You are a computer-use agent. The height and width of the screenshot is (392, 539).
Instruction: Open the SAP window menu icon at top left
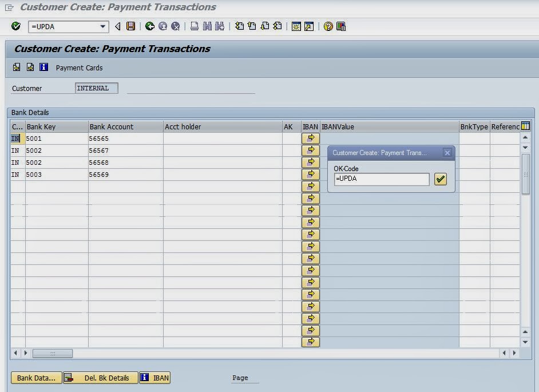pos(9,7)
